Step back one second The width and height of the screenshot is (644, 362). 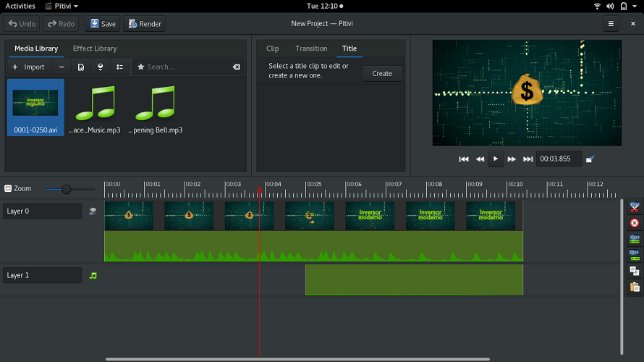[x=480, y=159]
